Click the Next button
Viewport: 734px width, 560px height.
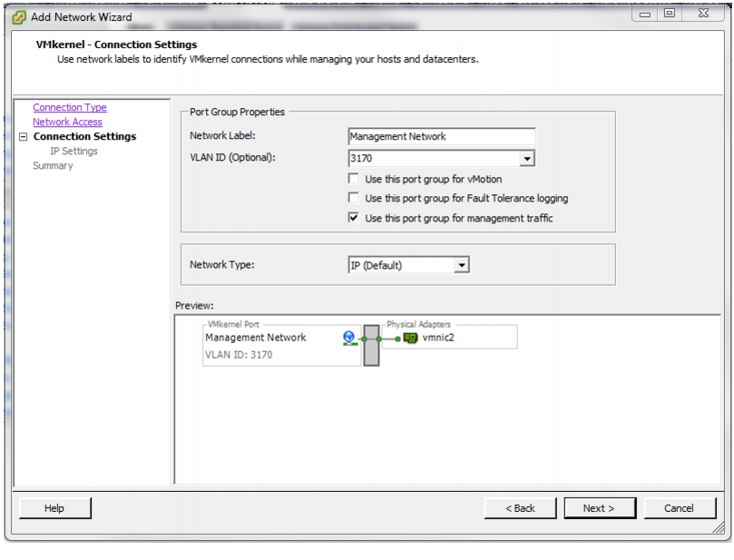click(600, 508)
